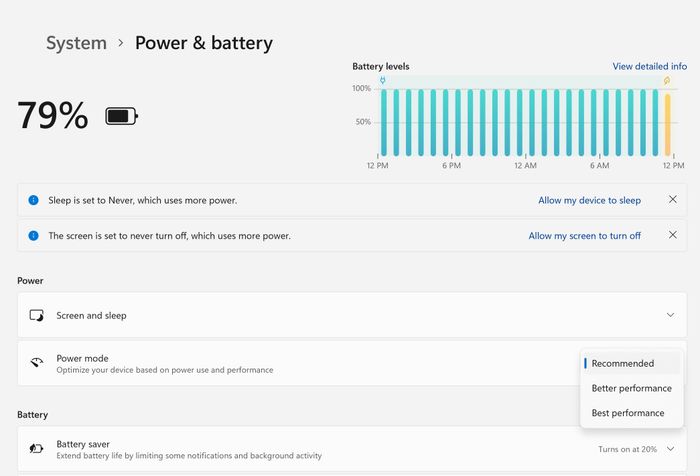Click the battery icon beside 79%
700x476 pixels.
tap(121, 116)
